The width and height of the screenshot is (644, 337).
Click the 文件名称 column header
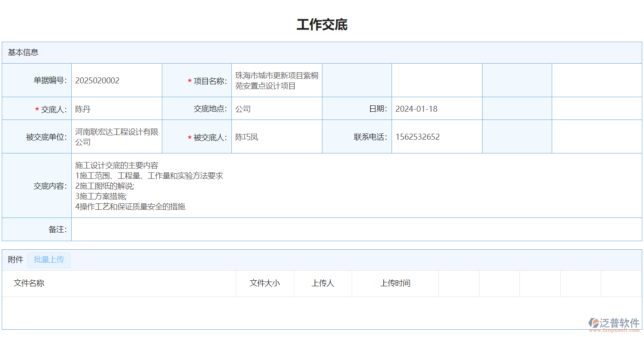(x=29, y=283)
